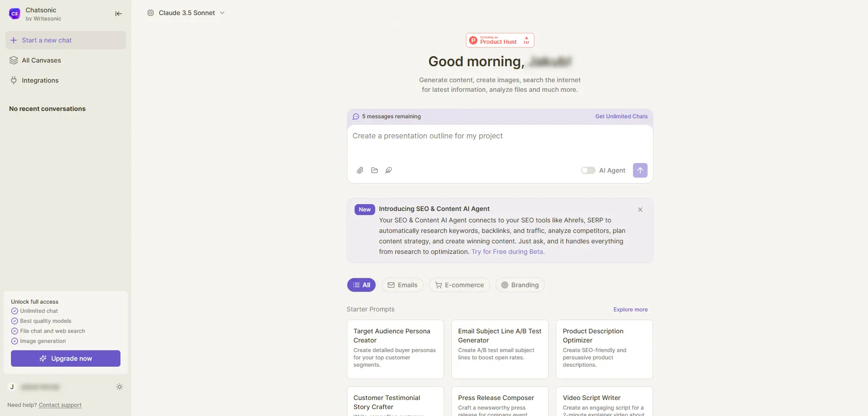868x416 pixels.
Task: Open the folder icon in prompt box
Action: click(x=374, y=170)
